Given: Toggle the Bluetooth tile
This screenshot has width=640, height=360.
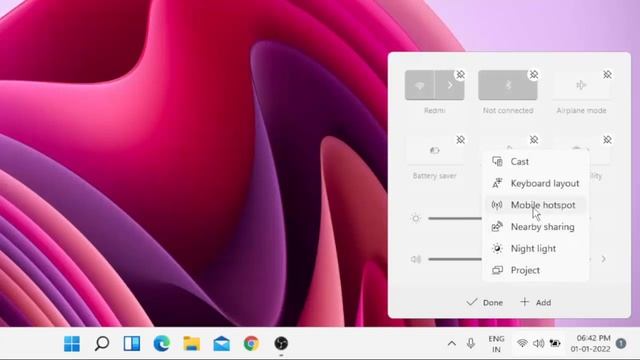Looking at the screenshot, I should click(x=508, y=85).
